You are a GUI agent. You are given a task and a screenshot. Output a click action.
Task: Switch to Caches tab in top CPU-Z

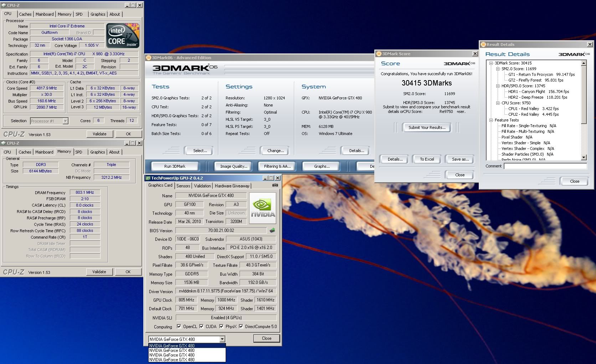25,14
